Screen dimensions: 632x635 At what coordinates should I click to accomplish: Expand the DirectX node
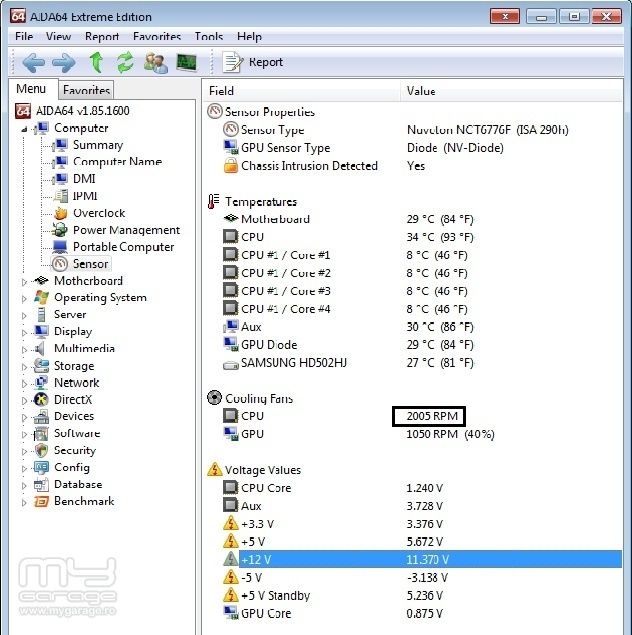click(x=24, y=401)
